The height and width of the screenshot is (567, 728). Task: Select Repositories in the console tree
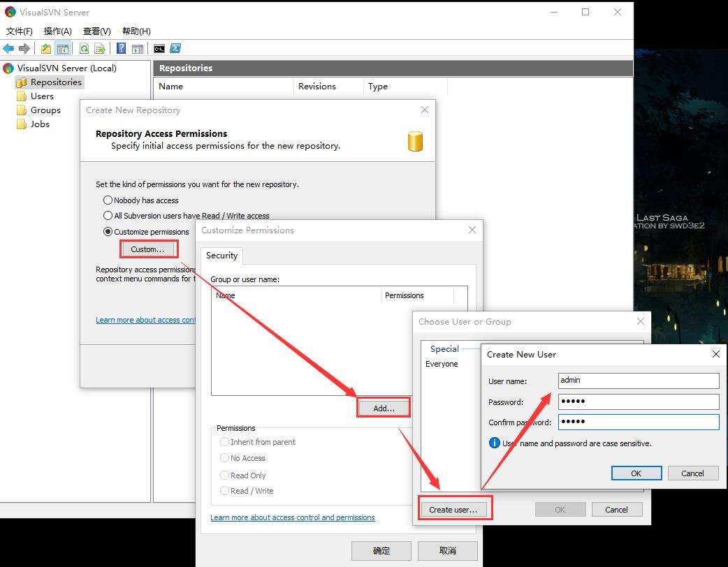tap(56, 82)
